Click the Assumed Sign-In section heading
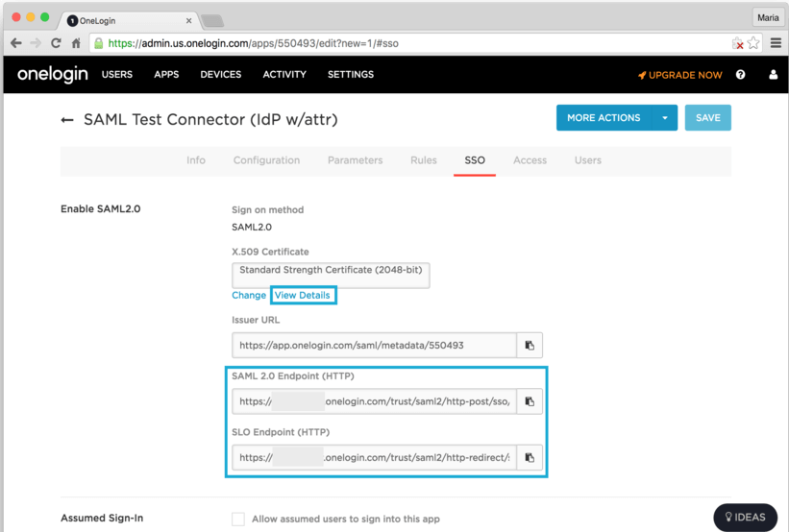789x532 pixels. (x=102, y=518)
